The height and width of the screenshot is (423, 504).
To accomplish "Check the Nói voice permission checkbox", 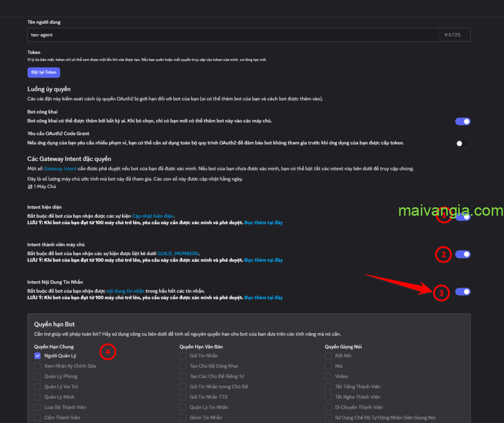I will point(328,366).
